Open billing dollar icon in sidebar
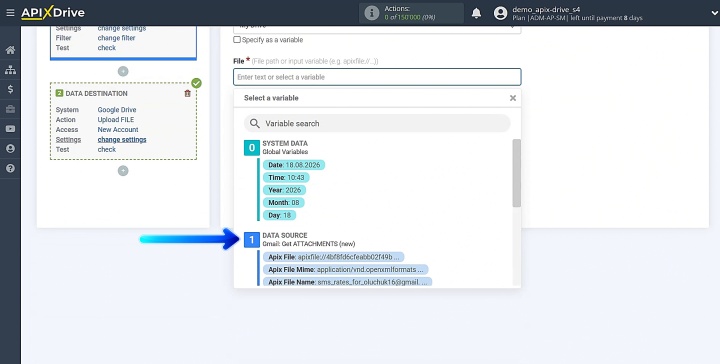Image resolution: width=720 pixels, height=364 pixels. pos(10,90)
